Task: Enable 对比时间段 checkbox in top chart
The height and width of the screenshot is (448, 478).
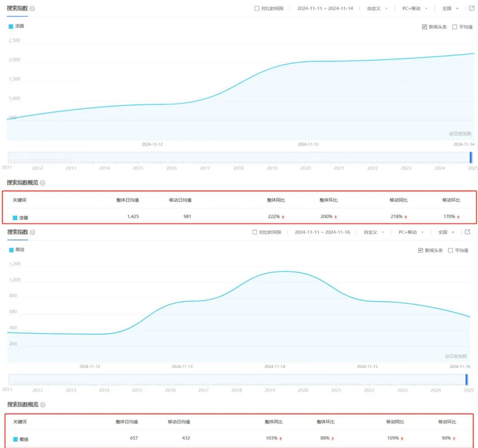Action: (257, 8)
